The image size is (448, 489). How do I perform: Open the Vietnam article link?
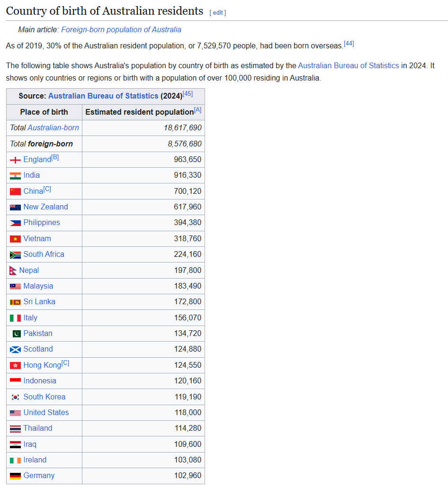coord(37,238)
